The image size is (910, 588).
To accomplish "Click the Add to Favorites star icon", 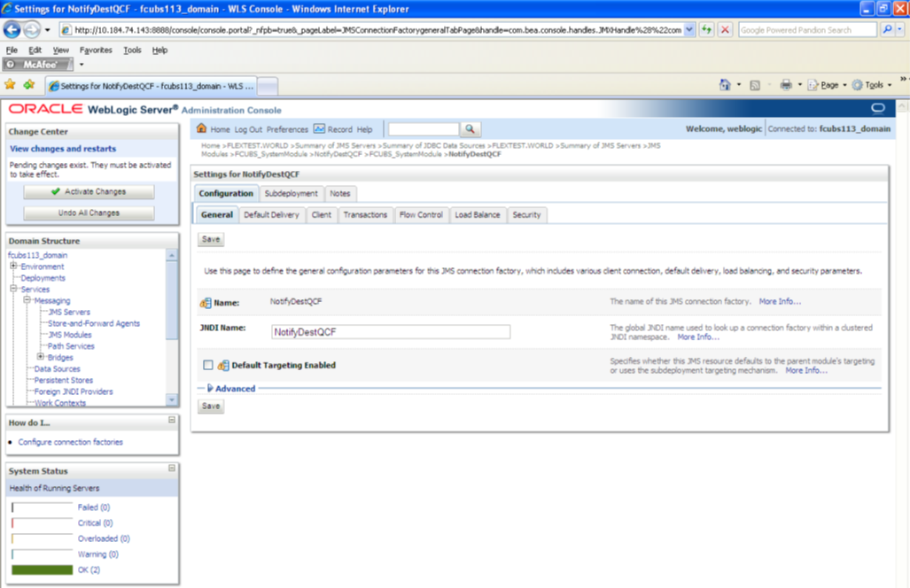I will [x=29, y=85].
